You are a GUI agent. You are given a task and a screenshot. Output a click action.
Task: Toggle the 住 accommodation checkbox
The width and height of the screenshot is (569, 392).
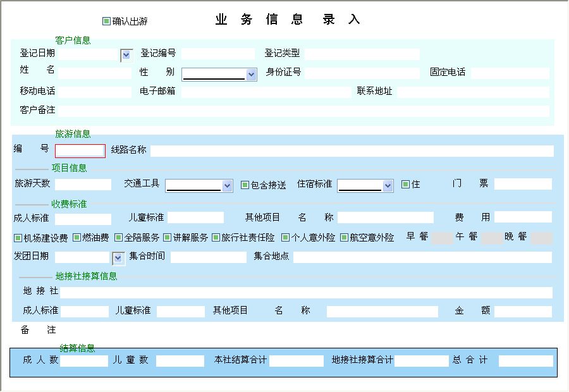[405, 185]
